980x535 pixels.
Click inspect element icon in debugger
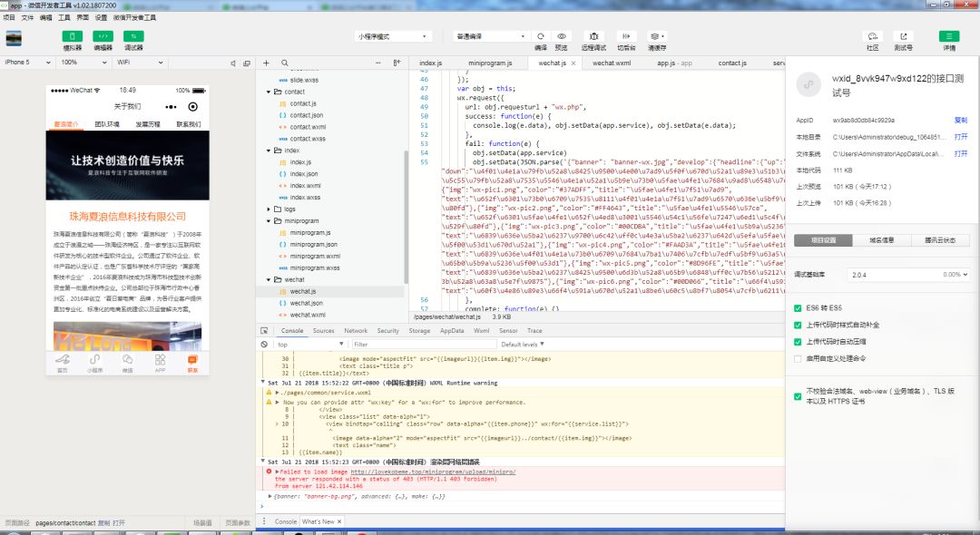[264, 331]
